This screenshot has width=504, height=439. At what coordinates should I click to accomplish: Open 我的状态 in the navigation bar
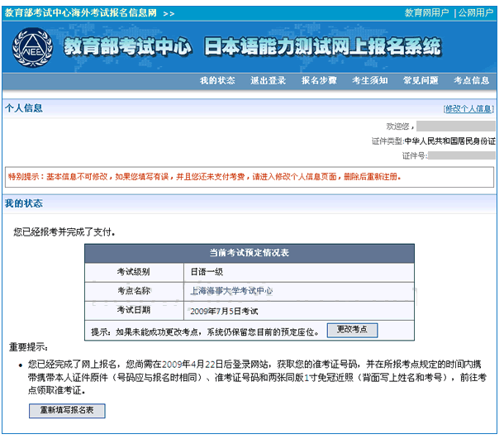click(217, 80)
